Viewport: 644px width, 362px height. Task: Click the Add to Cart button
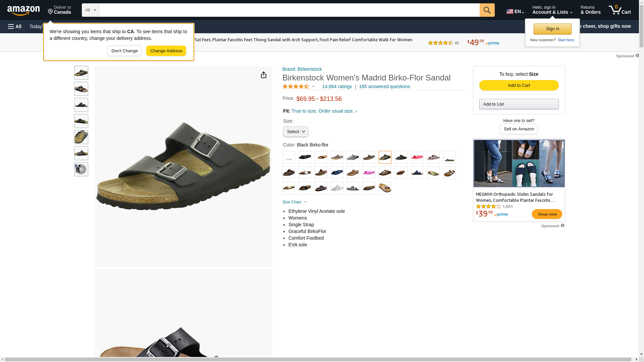519,85
